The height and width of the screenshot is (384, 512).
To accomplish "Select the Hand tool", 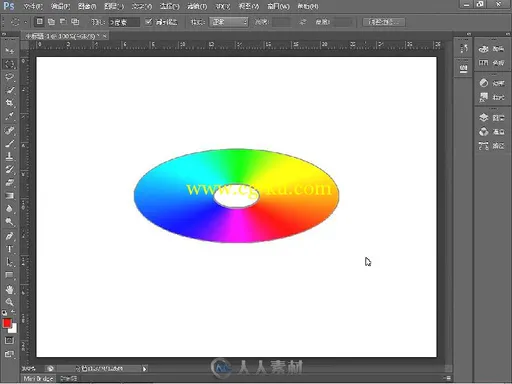I will point(9,290).
